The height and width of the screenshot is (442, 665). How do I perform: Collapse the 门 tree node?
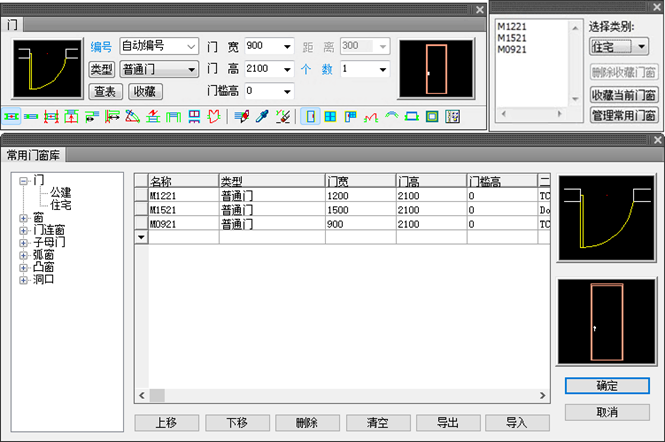pyautogui.click(x=24, y=181)
